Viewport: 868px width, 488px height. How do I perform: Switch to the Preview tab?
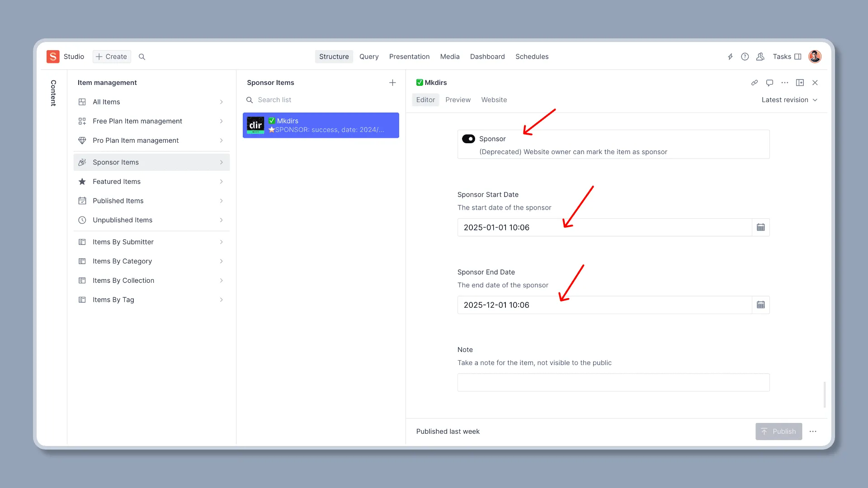tap(458, 100)
